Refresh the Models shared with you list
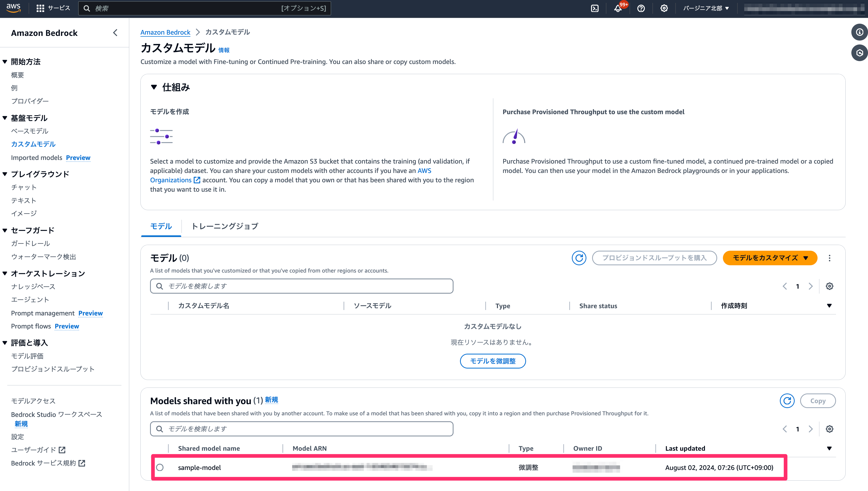 click(787, 400)
